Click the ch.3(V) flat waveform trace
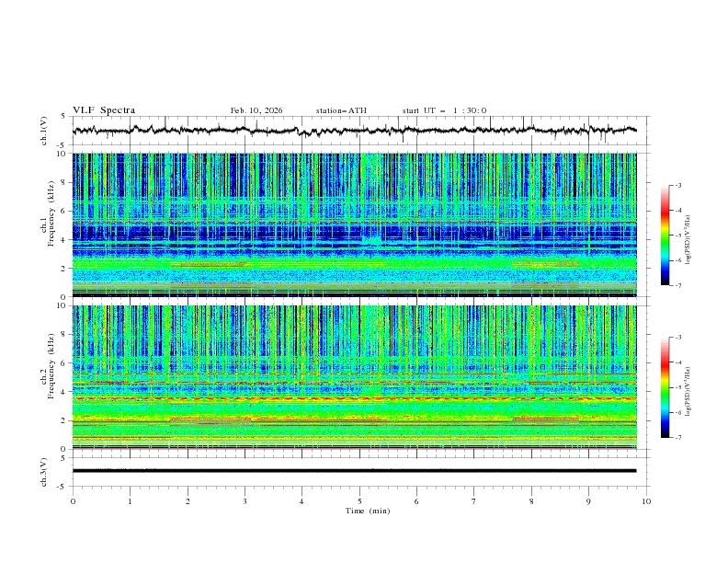This screenshot has width=728, height=563. click(358, 470)
